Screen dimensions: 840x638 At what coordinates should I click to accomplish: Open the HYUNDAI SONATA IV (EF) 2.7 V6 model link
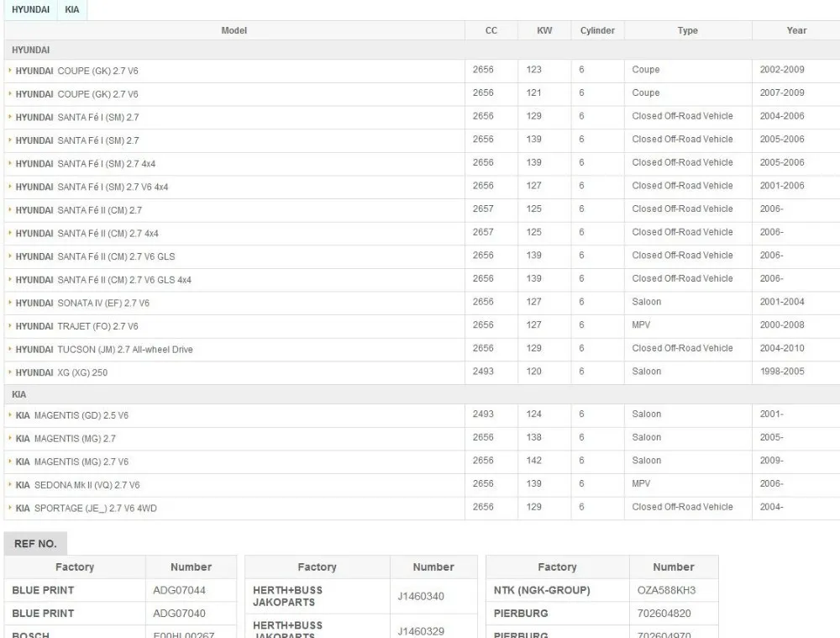82,303
